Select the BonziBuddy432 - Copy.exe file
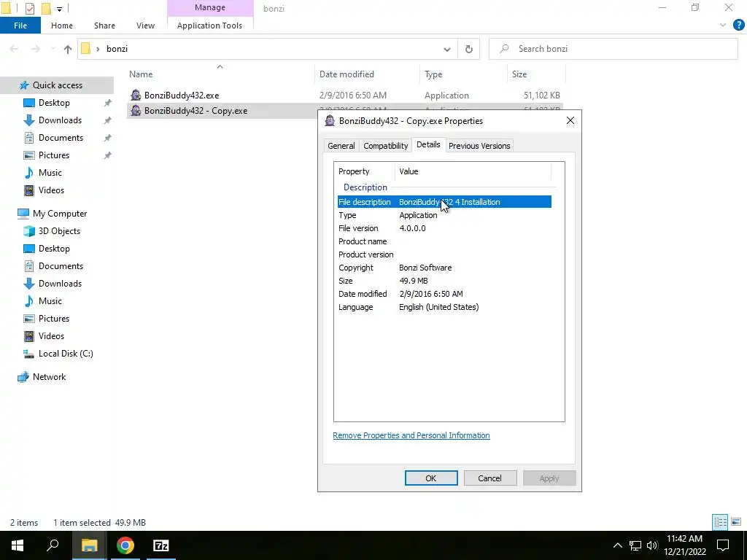The width and height of the screenshot is (747, 560). coord(196,111)
